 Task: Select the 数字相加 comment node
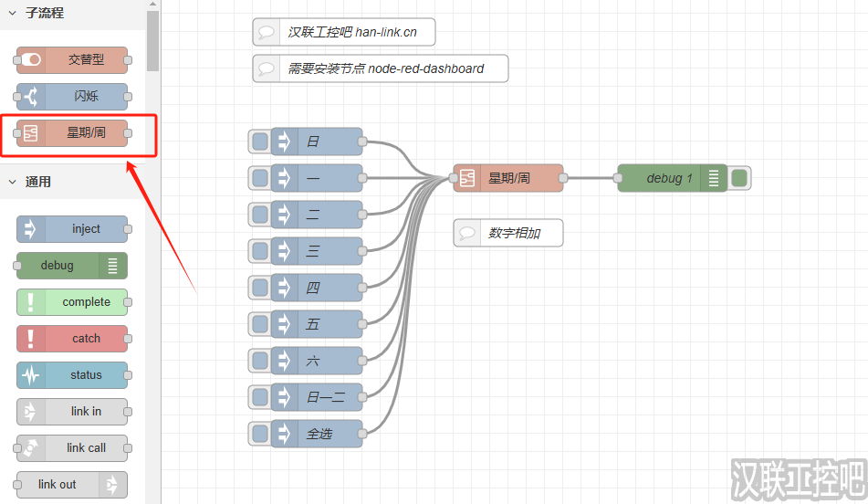coord(508,233)
